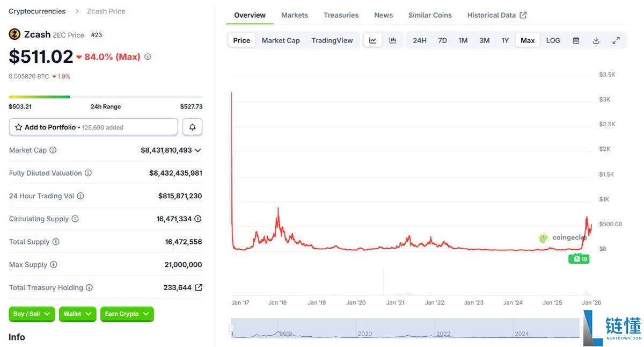Click the download chart data icon
Screen dimensions: 644x347
point(596,40)
